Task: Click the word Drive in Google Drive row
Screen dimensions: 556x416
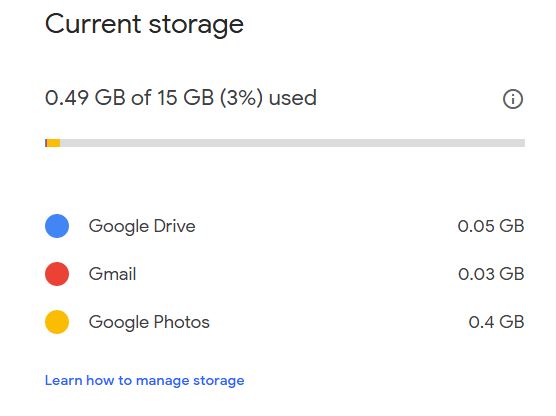Action: click(174, 226)
